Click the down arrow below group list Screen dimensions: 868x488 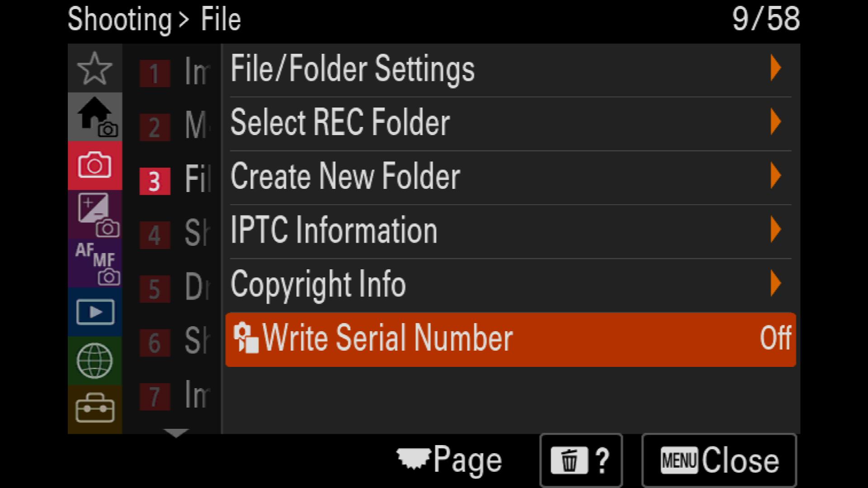[x=176, y=433]
